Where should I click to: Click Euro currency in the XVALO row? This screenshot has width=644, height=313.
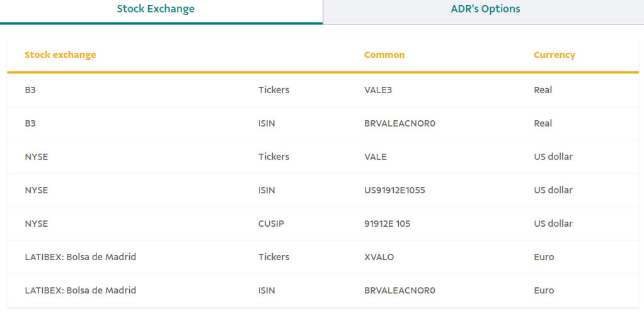(544, 257)
